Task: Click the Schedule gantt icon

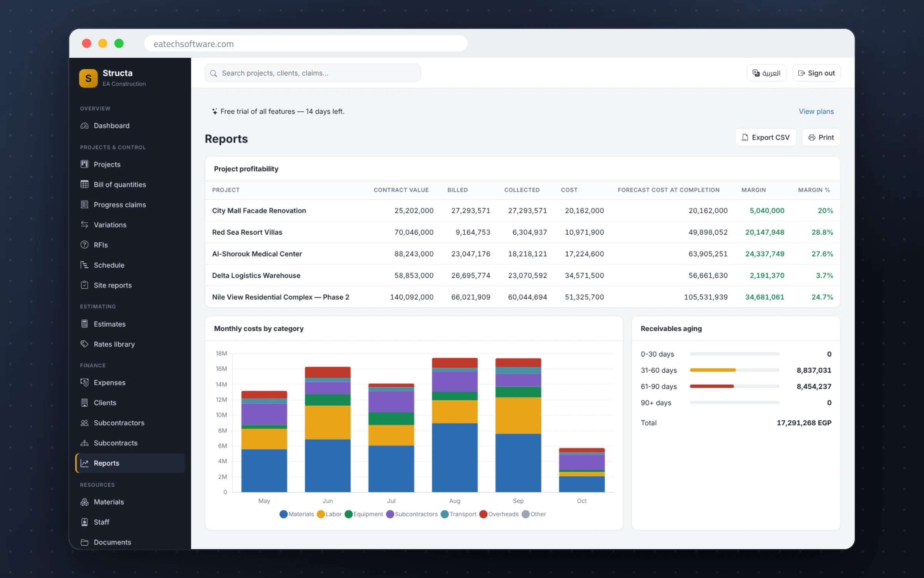Action: point(84,265)
